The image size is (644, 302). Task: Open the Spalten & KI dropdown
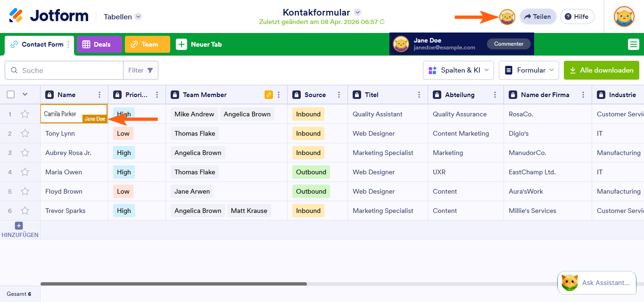coord(458,70)
